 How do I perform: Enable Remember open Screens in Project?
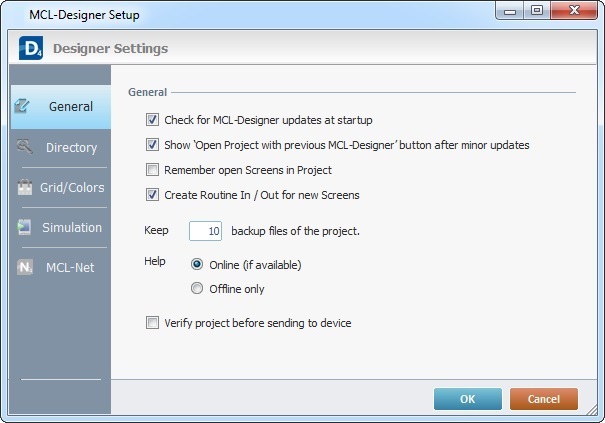[x=153, y=170]
